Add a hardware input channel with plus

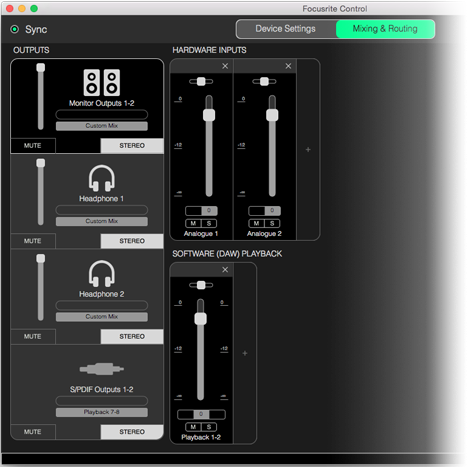[308, 149]
